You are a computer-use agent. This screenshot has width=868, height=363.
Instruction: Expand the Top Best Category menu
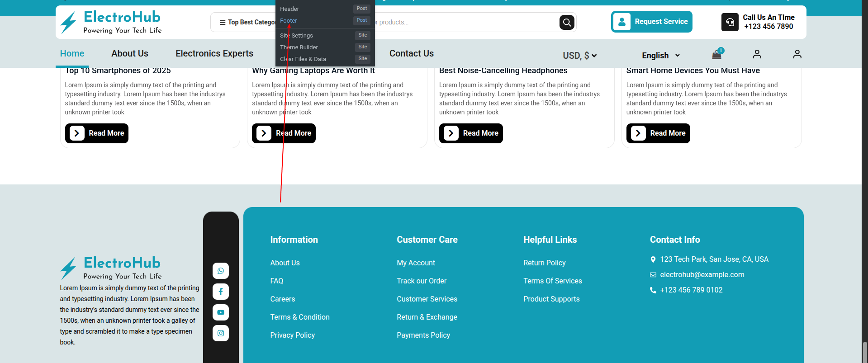(x=247, y=22)
